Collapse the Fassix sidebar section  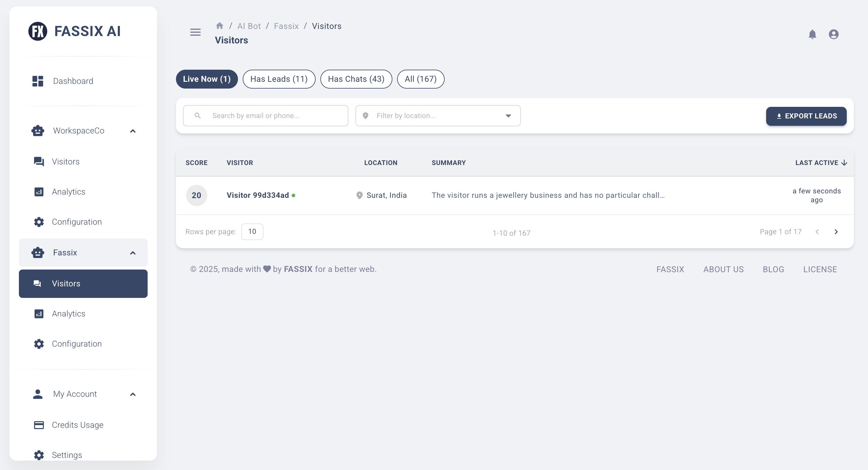(133, 253)
